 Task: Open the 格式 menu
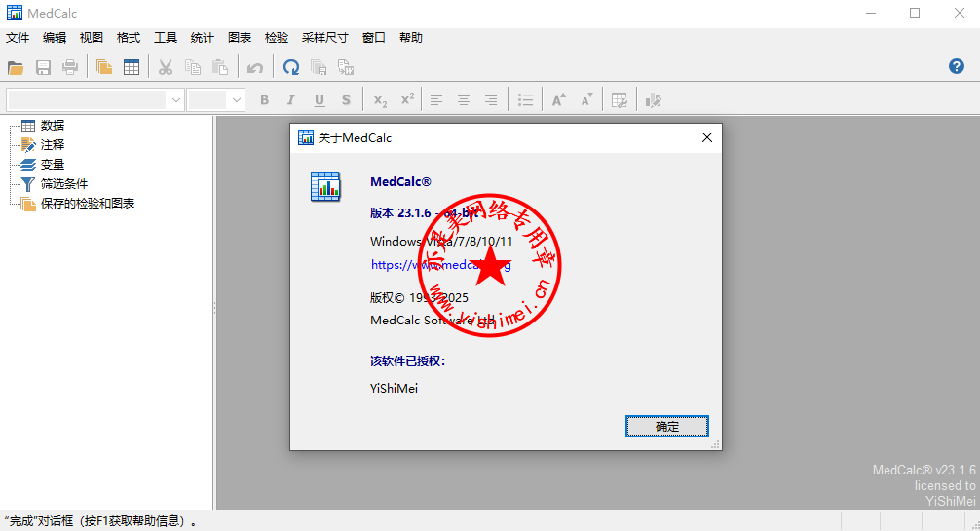(129, 38)
